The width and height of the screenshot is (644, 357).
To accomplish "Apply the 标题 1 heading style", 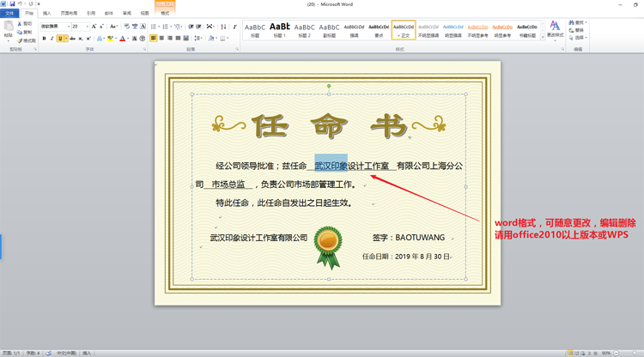I will (280, 30).
